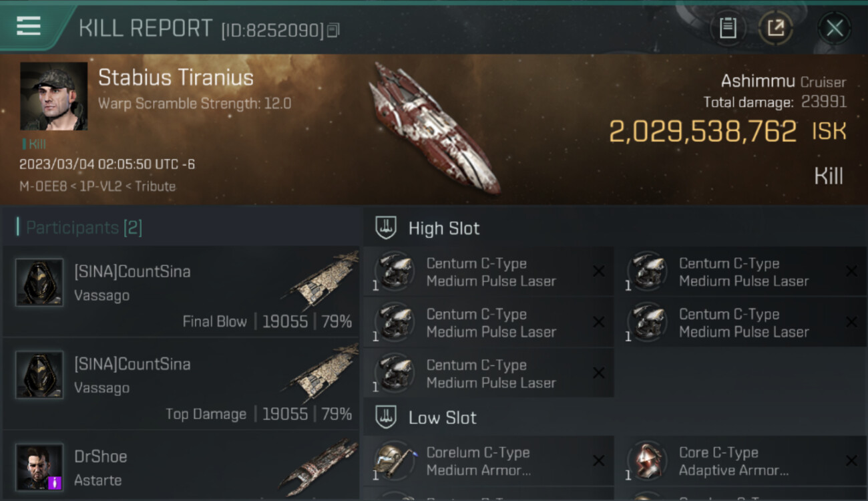Close the kill report with X
The width and height of the screenshot is (868, 501).
coord(835,28)
